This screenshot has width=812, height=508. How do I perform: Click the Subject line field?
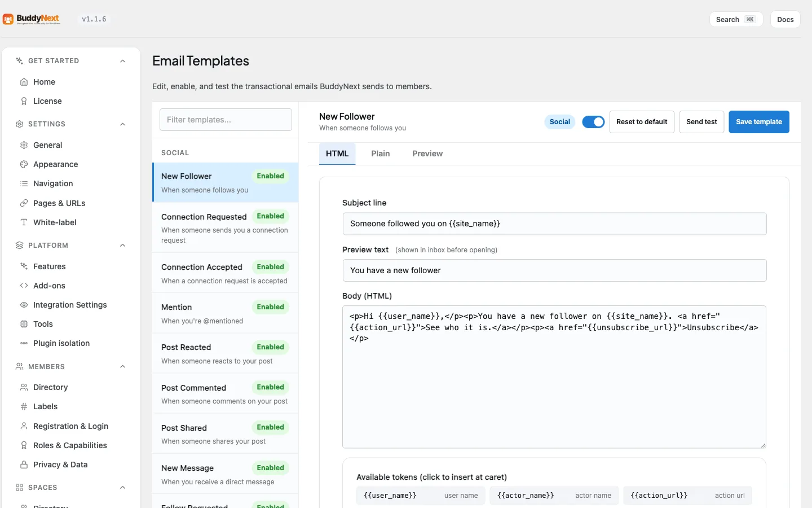[554, 224]
